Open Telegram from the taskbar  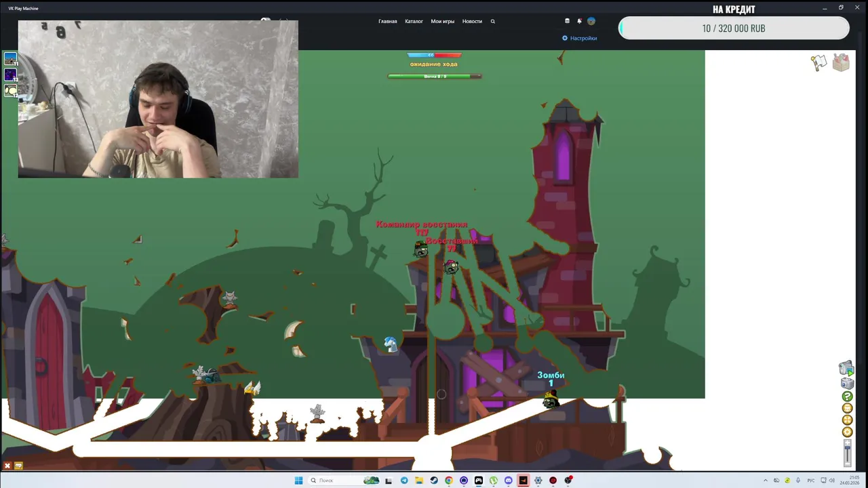click(404, 481)
